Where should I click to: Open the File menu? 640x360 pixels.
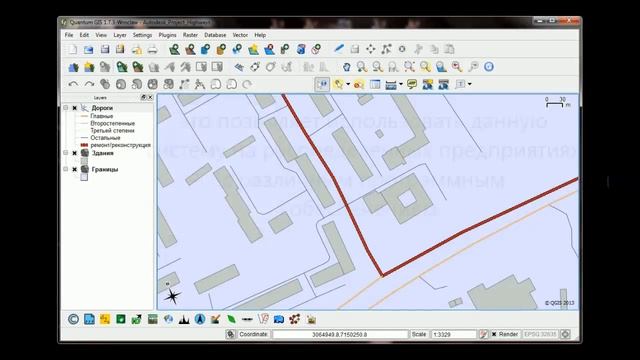[69, 35]
